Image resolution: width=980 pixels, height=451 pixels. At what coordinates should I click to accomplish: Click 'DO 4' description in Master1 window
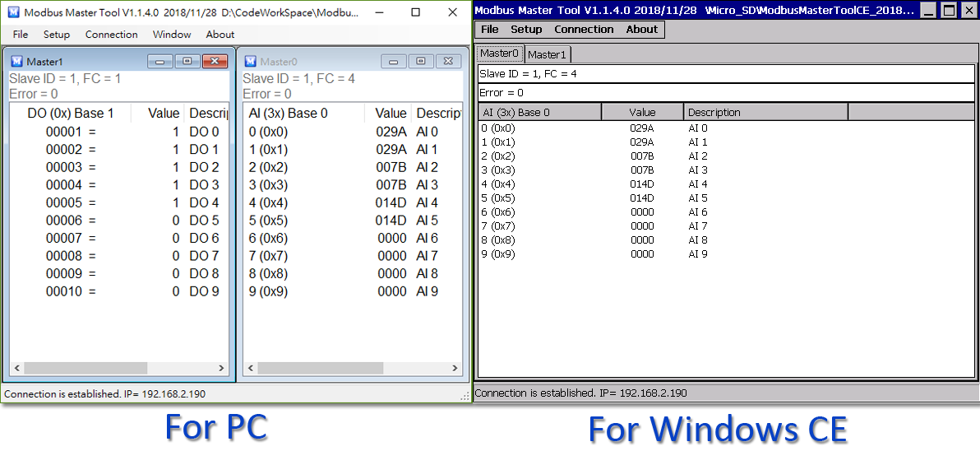tap(205, 202)
